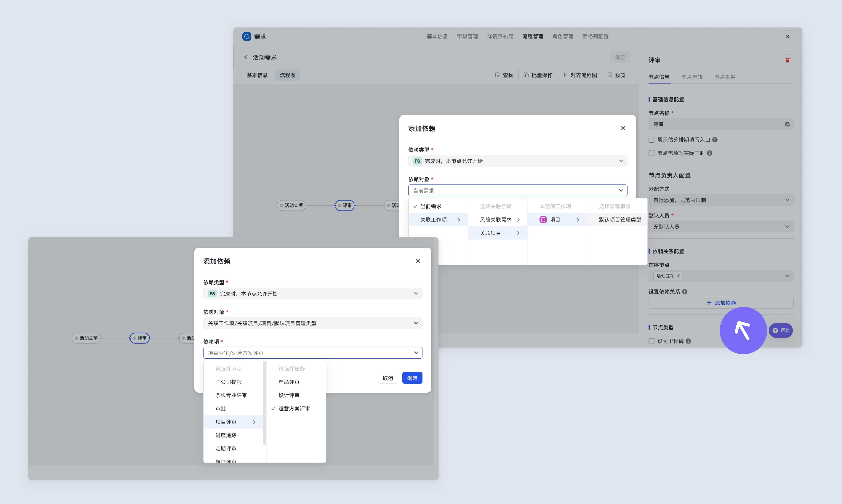The height and width of the screenshot is (504, 842).
Task: Click the 预览 preview tool
Action: pos(616,75)
